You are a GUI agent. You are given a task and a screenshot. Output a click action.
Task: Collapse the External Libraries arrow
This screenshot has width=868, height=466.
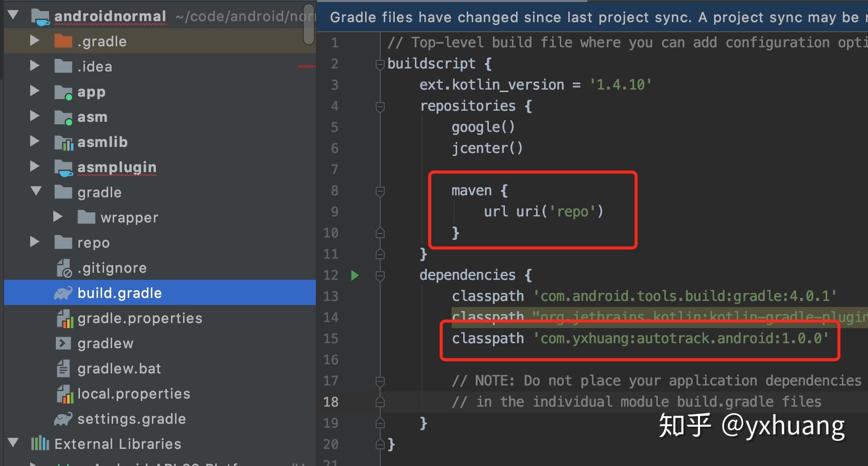(14, 443)
